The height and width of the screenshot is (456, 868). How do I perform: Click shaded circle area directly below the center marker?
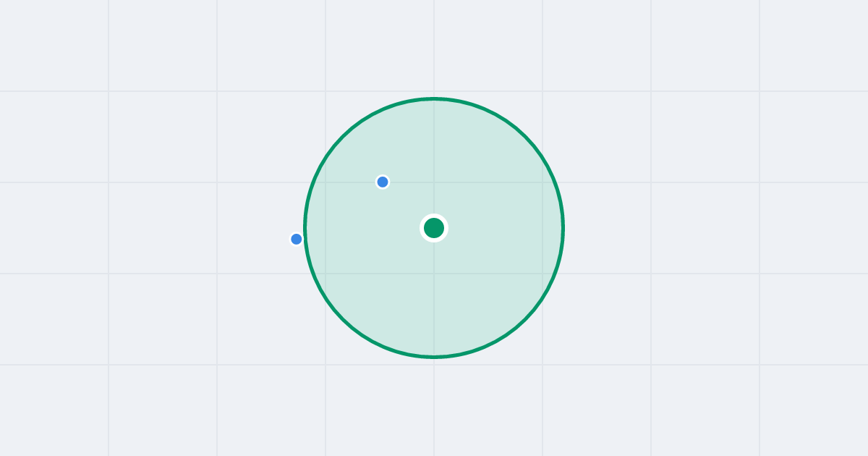[434, 297]
